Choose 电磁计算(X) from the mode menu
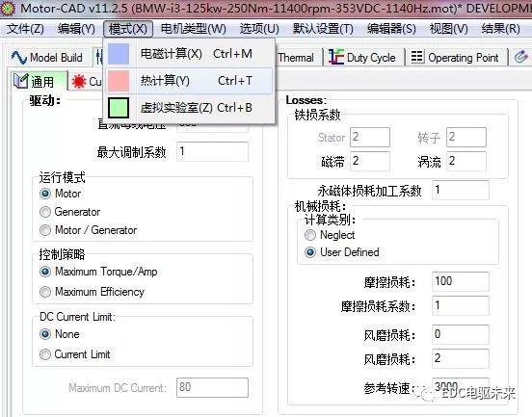532x417 pixels. [x=189, y=54]
